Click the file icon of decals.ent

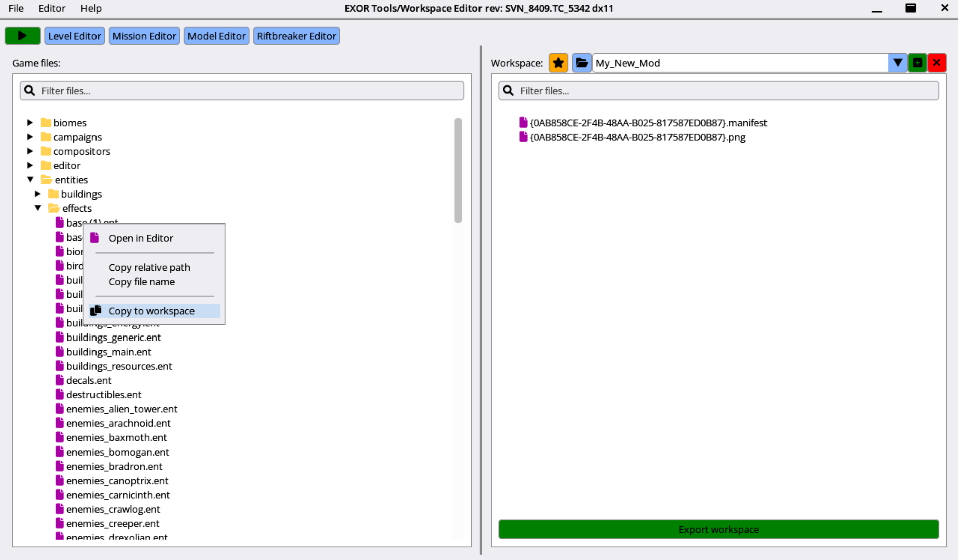click(60, 380)
